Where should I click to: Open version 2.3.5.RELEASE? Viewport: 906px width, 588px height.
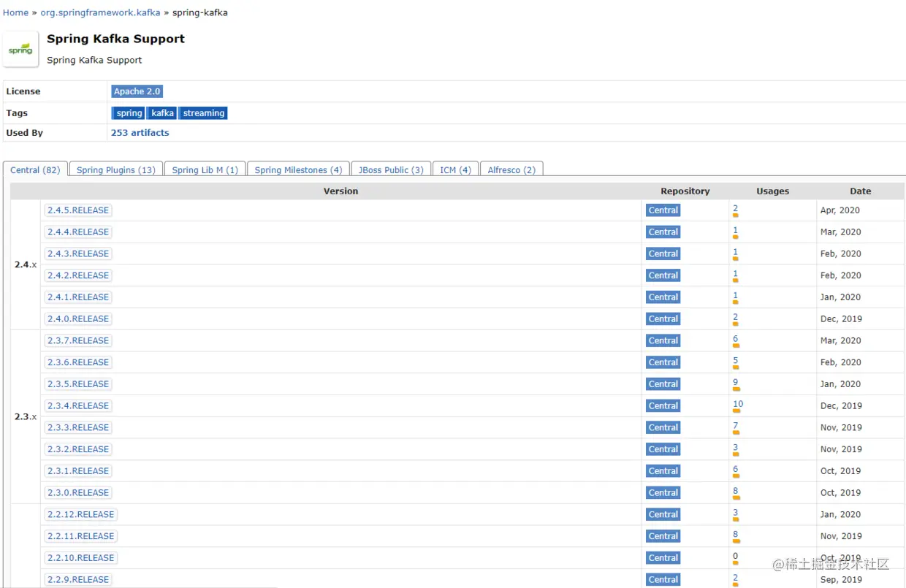pos(78,384)
